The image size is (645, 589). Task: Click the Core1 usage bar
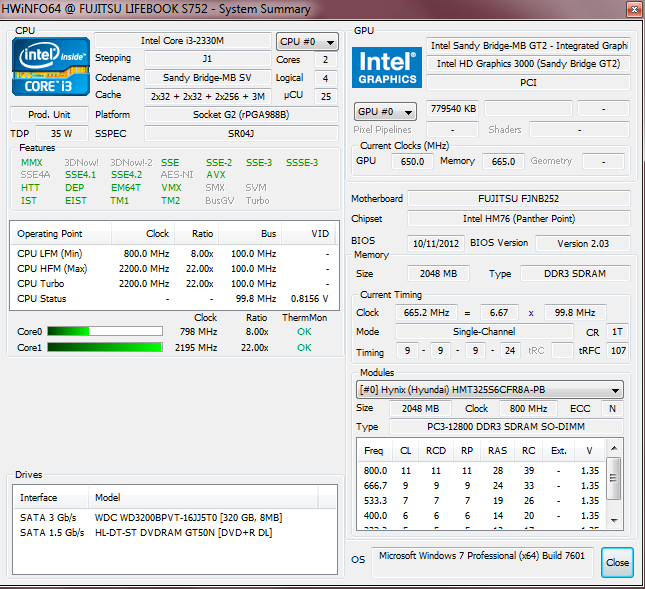[x=105, y=348]
